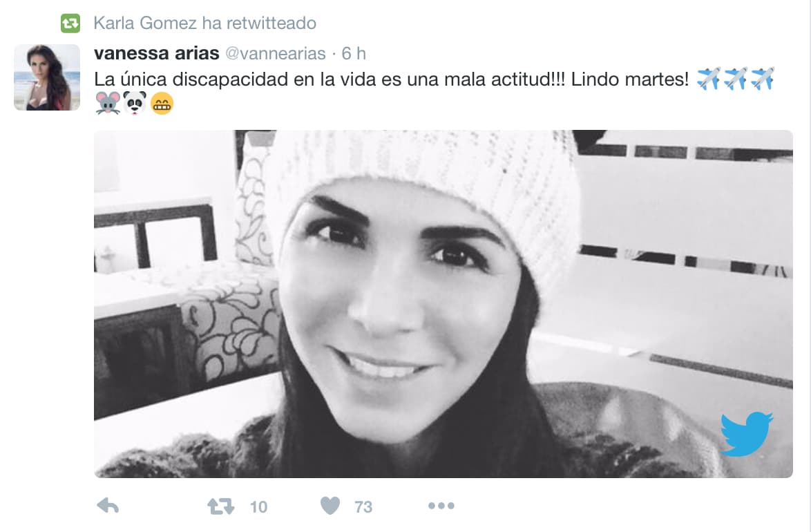Screen dimensions: 811x532
Task: Click the green retweet indicator icon
Action: (70, 23)
